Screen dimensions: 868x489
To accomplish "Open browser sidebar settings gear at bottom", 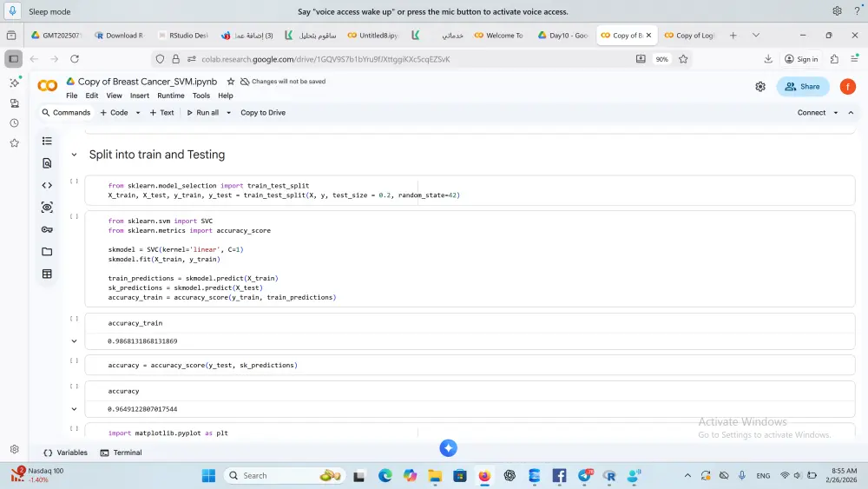I will pos(15,449).
